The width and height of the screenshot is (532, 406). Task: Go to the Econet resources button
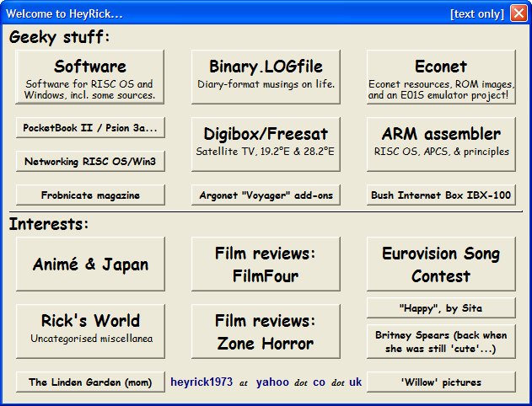coord(441,77)
